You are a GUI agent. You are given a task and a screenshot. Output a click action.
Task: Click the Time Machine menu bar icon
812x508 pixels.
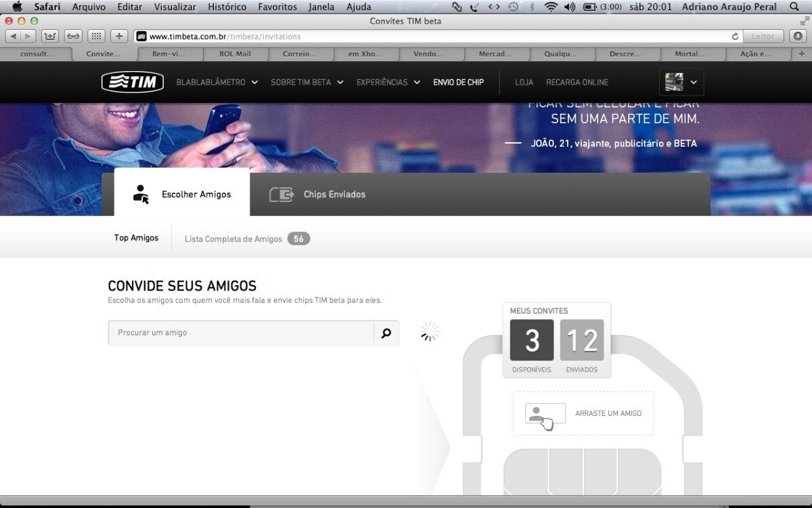click(513, 7)
